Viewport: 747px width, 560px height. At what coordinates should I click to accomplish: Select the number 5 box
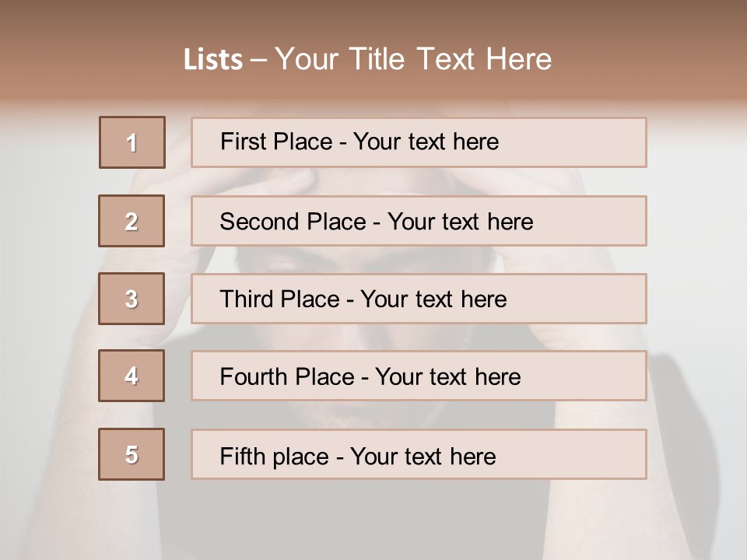(132, 454)
